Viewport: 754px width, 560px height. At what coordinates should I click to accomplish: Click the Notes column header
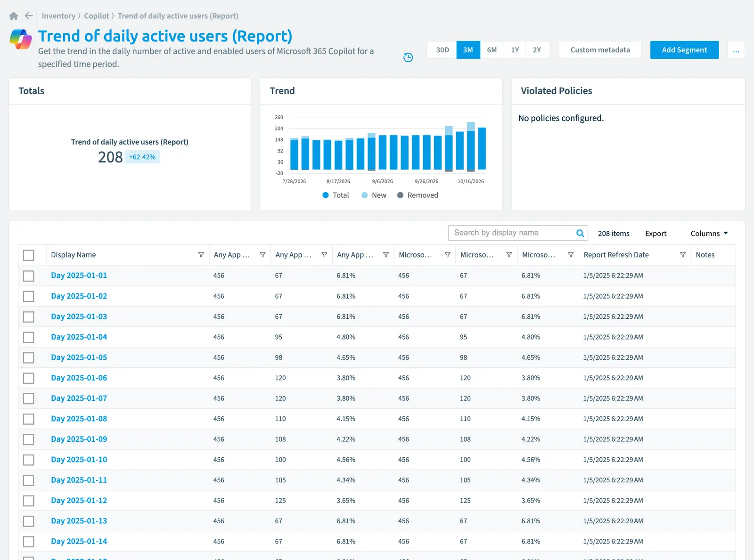tap(705, 255)
